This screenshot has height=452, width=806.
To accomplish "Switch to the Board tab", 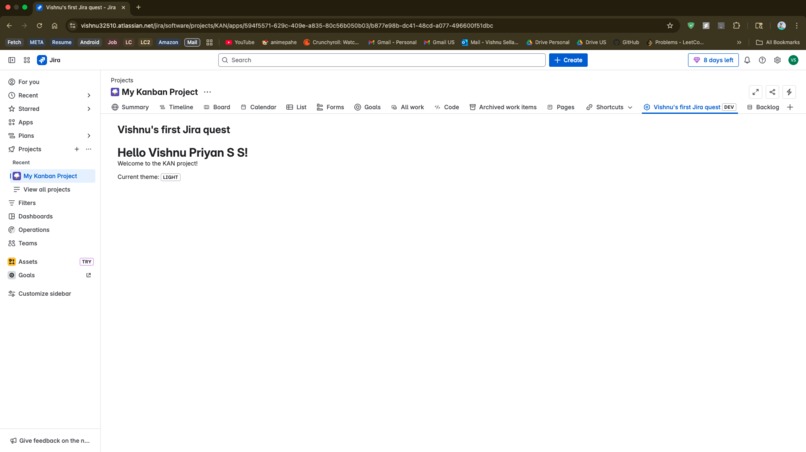I will click(216, 107).
